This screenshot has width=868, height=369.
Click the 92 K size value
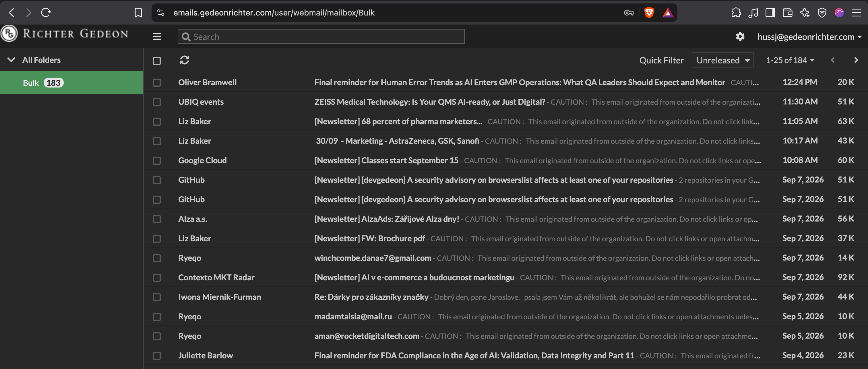pyautogui.click(x=846, y=277)
